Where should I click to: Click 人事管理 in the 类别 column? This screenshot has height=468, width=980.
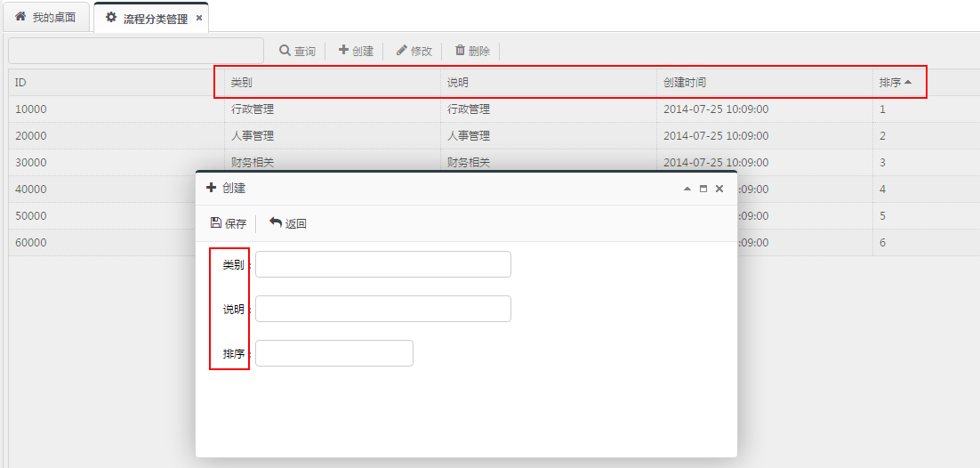(x=253, y=136)
